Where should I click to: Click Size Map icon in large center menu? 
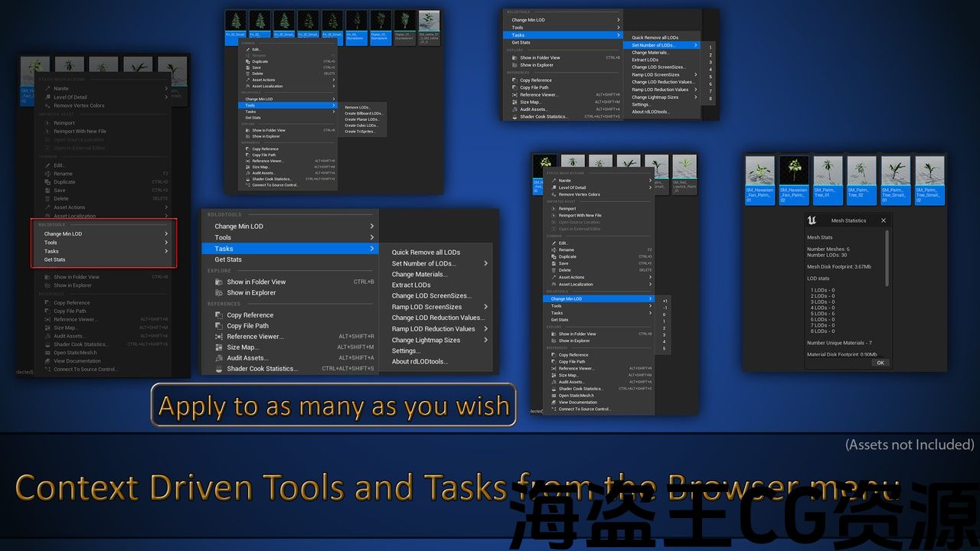click(219, 347)
